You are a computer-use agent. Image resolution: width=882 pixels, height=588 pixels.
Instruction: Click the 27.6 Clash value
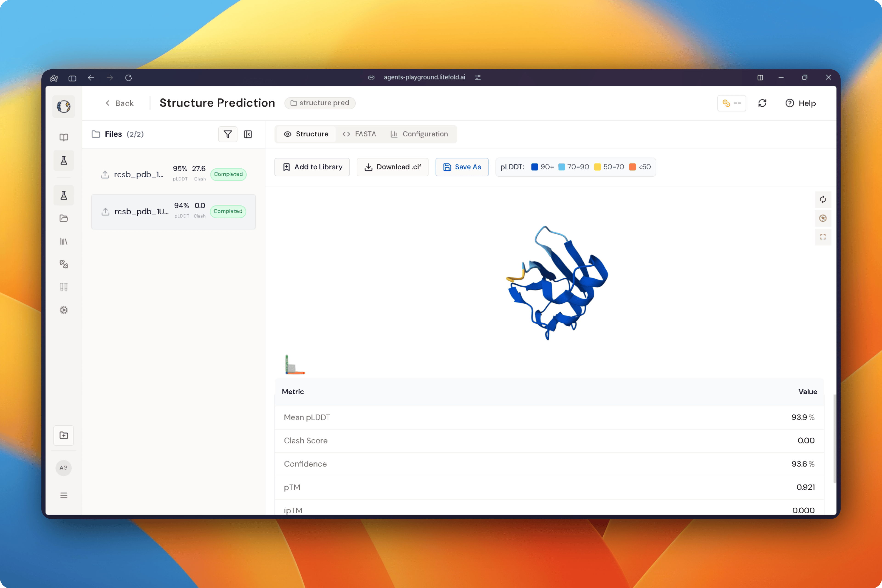199,169
